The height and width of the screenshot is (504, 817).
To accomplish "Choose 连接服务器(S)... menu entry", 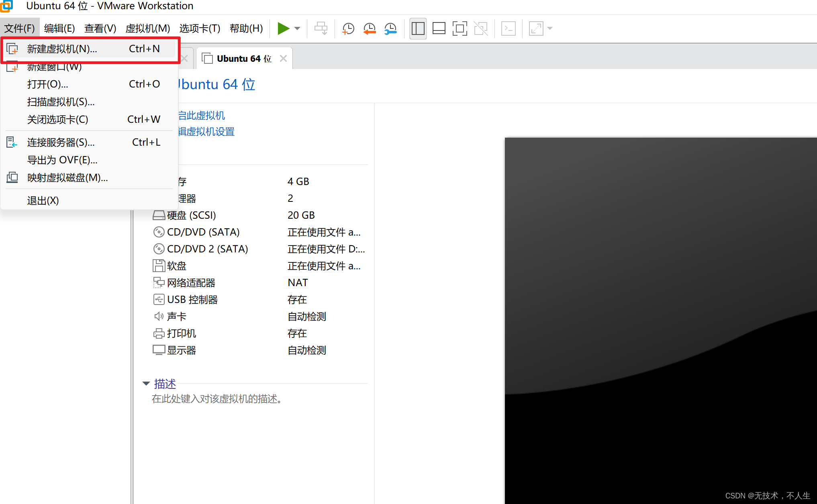I will 90,142.
